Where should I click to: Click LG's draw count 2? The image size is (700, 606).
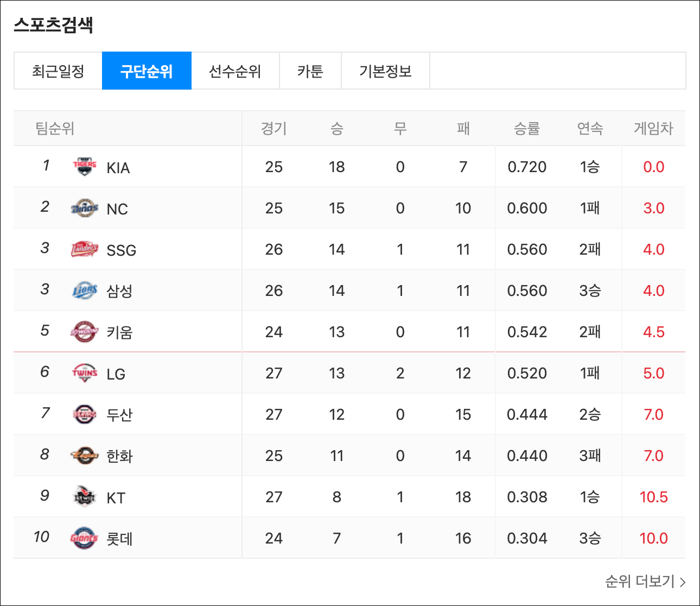400,373
